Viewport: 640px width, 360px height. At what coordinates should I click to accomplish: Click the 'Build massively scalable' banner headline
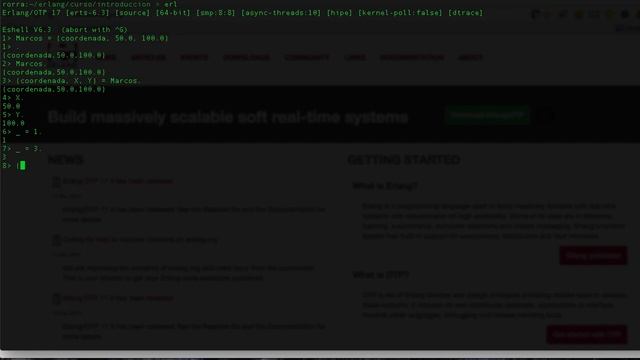coord(228,117)
